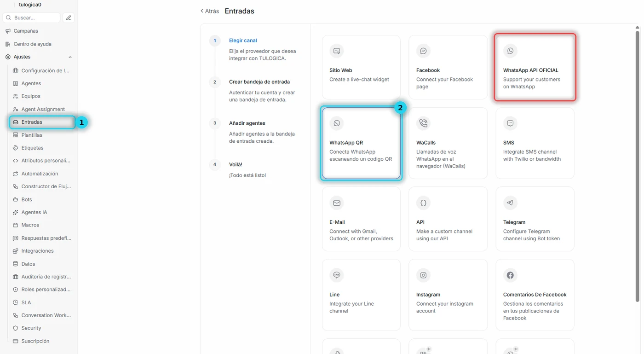Image resolution: width=644 pixels, height=354 pixels.
Task: Click the Voilà! step title
Action: pyautogui.click(x=236, y=165)
